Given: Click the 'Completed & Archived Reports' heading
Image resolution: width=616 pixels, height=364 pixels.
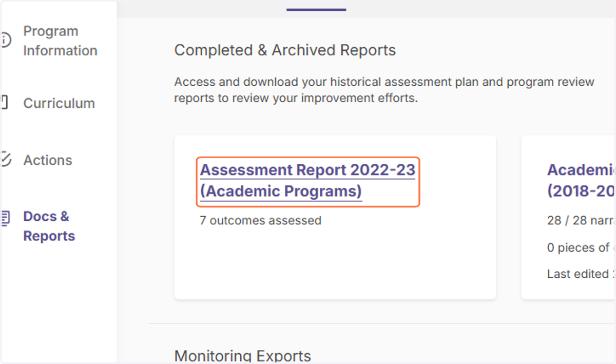Looking at the screenshot, I should (285, 50).
